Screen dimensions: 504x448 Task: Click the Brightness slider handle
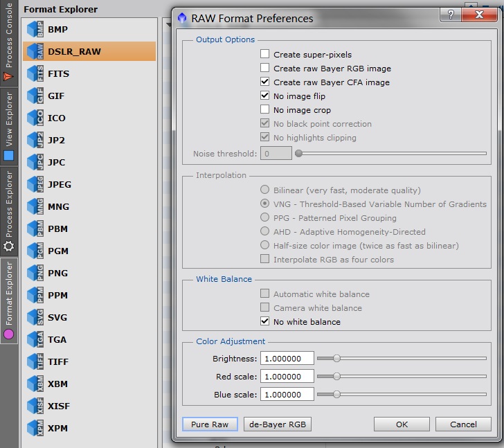pyautogui.click(x=336, y=358)
